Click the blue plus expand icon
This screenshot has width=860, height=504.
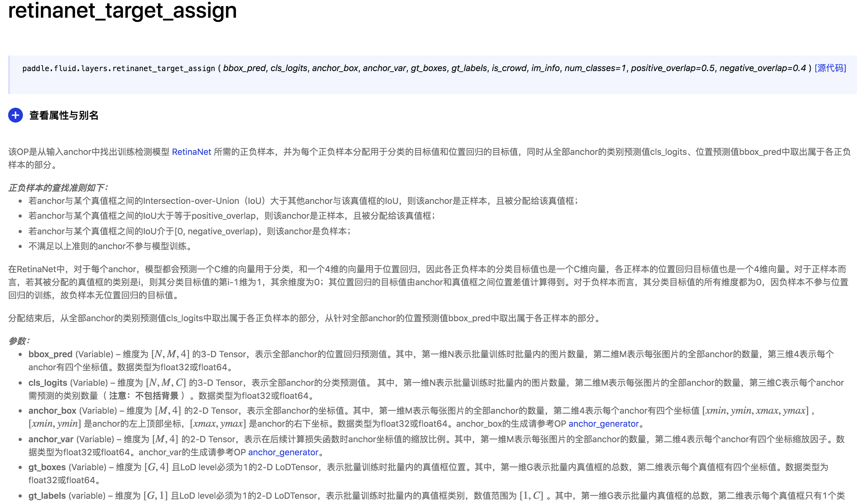15,115
